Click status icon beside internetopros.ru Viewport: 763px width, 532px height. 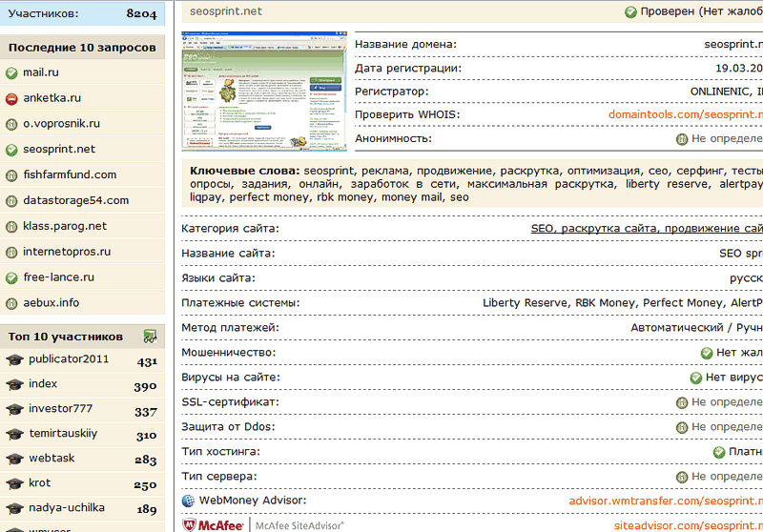pos(11,253)
